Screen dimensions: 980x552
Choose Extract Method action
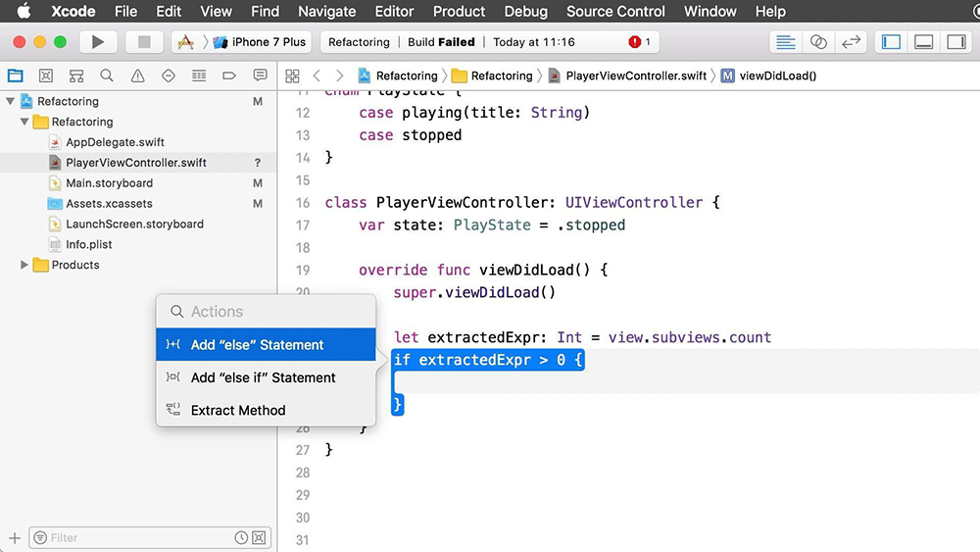tap(266, 410)
